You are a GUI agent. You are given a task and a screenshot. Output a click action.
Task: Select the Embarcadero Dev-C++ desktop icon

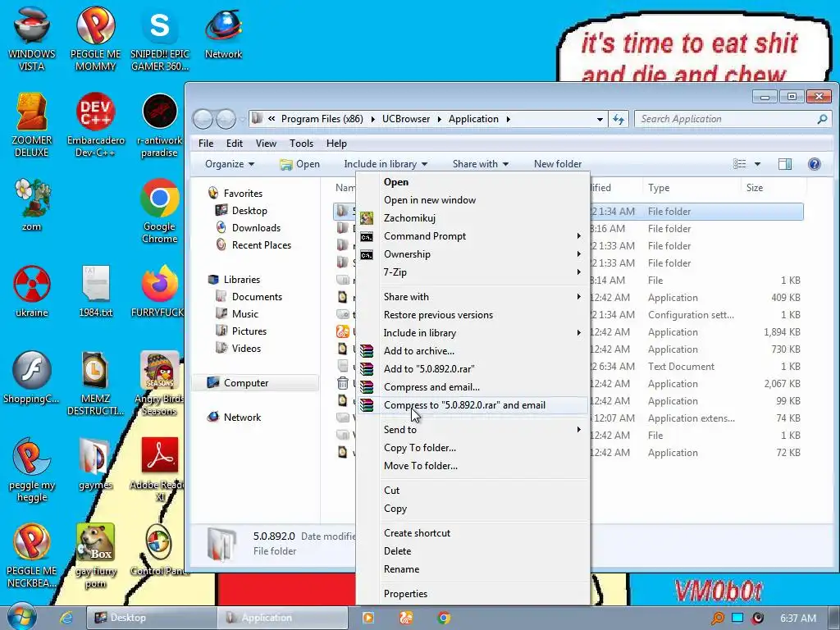[95, 126]
